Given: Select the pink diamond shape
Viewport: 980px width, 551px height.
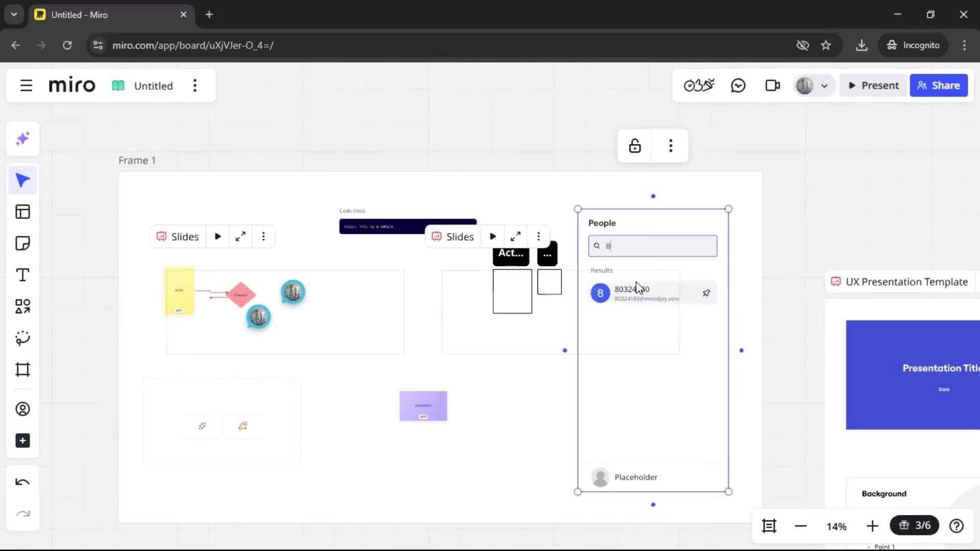Looking at the screenshot, I should pos(241,294).
